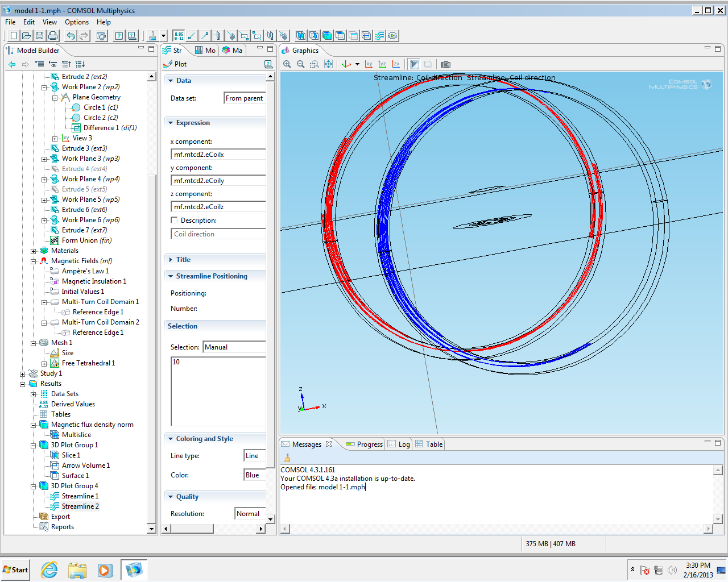Switch to the XY view in Graphics

369,64
